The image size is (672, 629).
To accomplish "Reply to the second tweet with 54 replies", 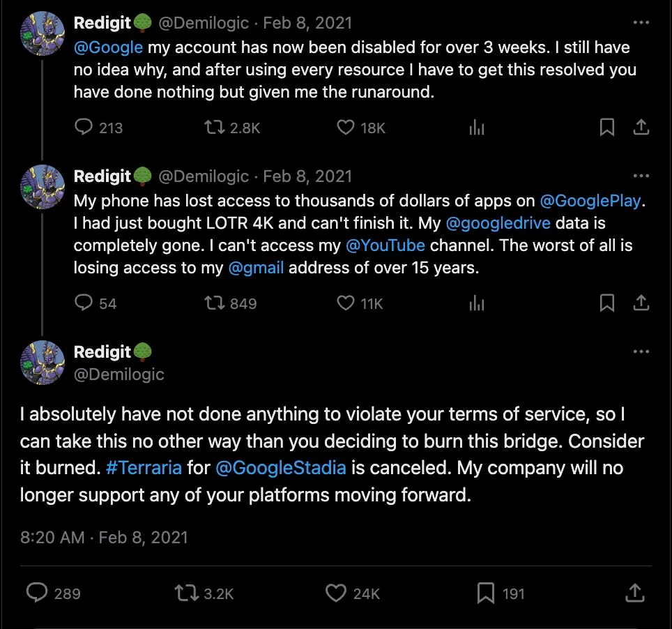I will point(84,303).
